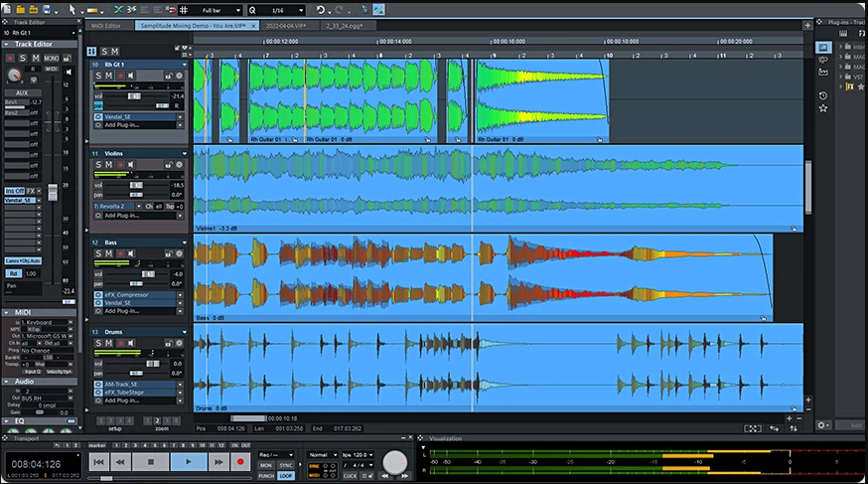Click the Undo arrow icon
The height and width of the screenshot is (484, 868).
(321, 10)
